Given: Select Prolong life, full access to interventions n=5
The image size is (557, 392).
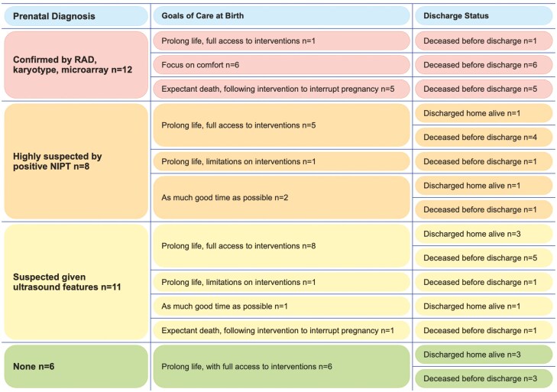Looking at the screenshot, I should coord(280,125).
